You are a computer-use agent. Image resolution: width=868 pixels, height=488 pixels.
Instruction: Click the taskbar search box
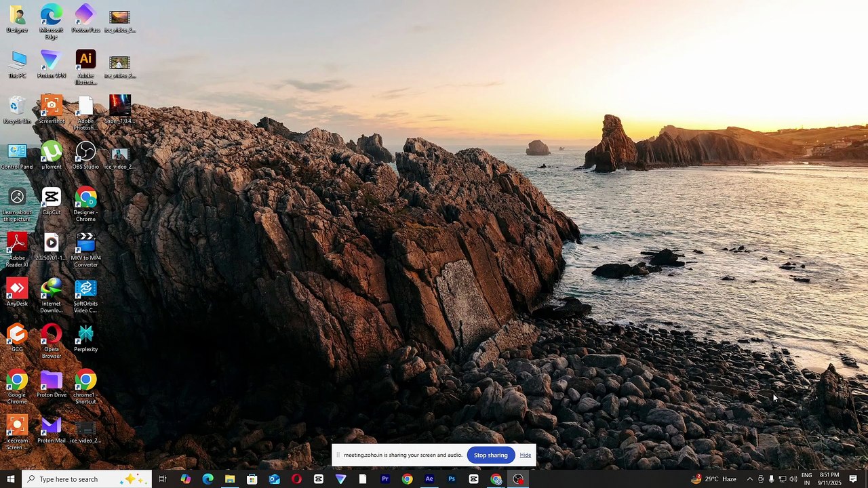(75, 479)
